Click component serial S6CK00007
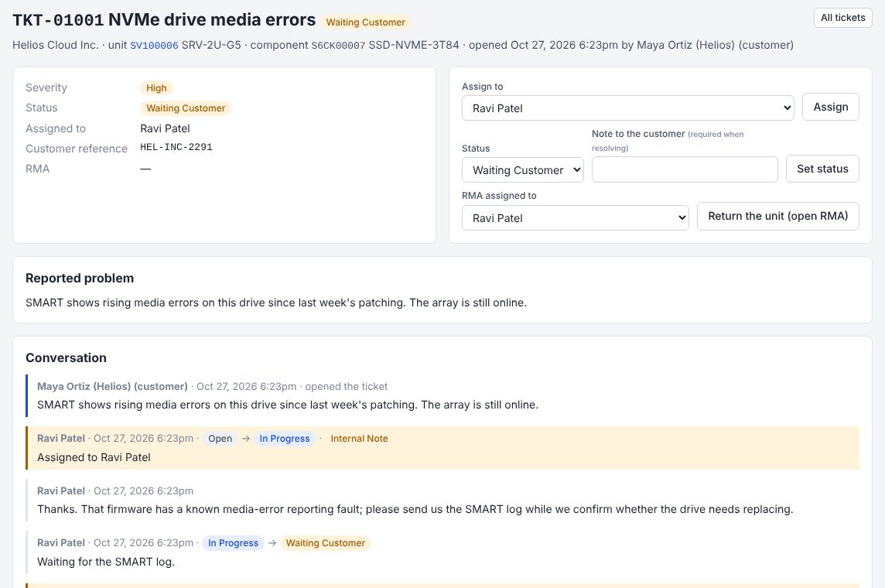The height and width of the screenshot is (588, 885). click(338, 45)
